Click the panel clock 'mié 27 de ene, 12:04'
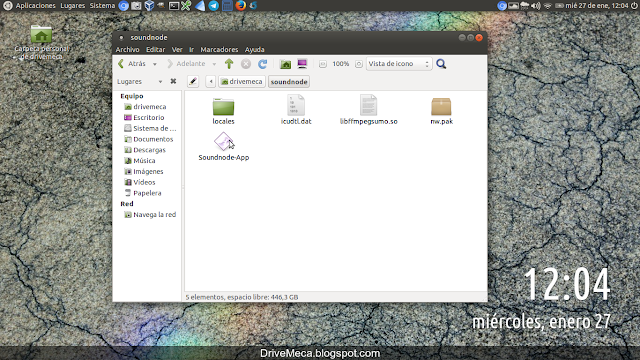This screenshot has width=640, height=360. pyautogui.click(x=596, y=6)
